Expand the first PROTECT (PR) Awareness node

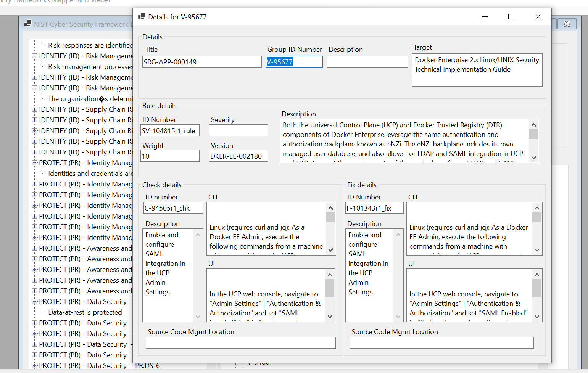[x=34, y=248]
